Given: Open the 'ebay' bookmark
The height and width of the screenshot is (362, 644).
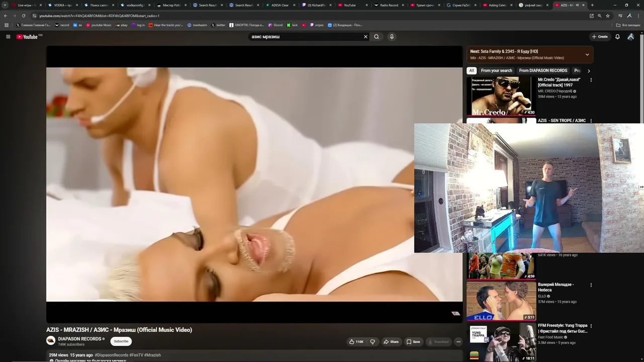Looking at the screenshot, I should (121, 25).
